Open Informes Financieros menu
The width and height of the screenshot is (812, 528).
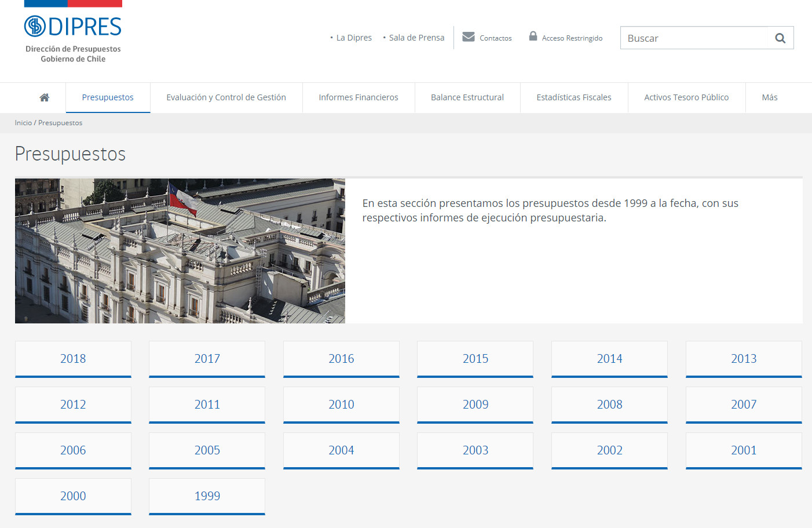coord(359,97)
